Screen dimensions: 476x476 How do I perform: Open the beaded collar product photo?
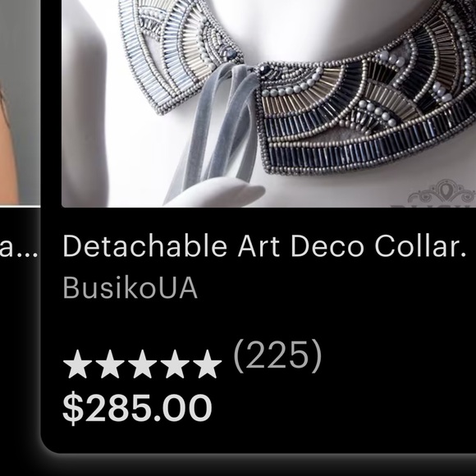[268, 103]
